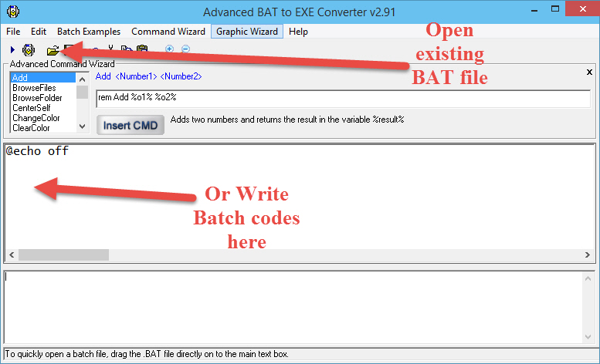The image size is (600, 364).
Task: Click the copy toolbar icon
Action: (x=127, y=49)
